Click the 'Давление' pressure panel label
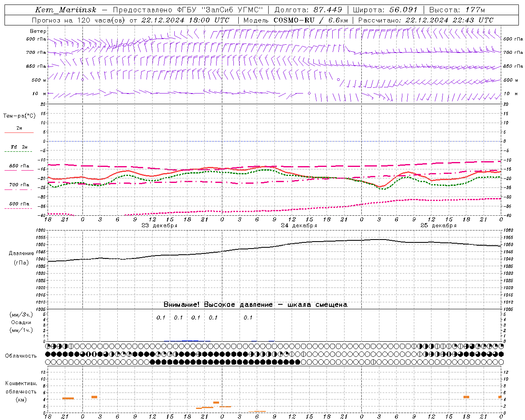The image size is (525, 420). coord(21,253)
